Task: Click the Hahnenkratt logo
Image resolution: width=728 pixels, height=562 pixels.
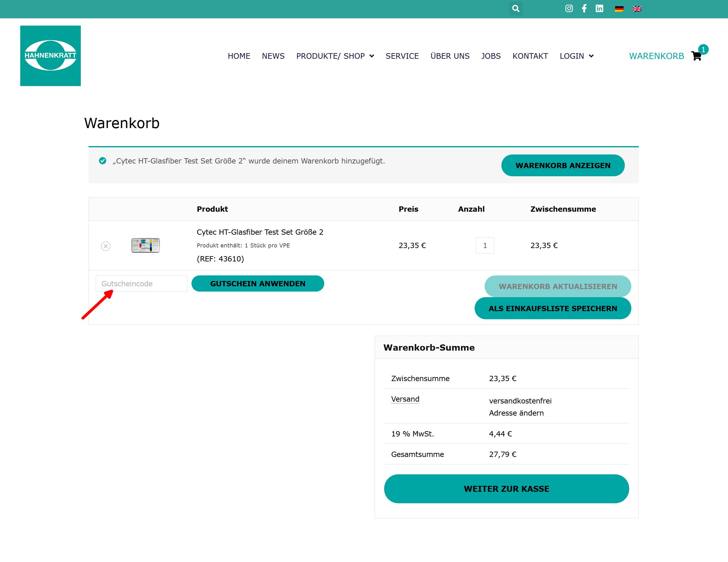Action: pyautogui.click(x=50, y=56)
